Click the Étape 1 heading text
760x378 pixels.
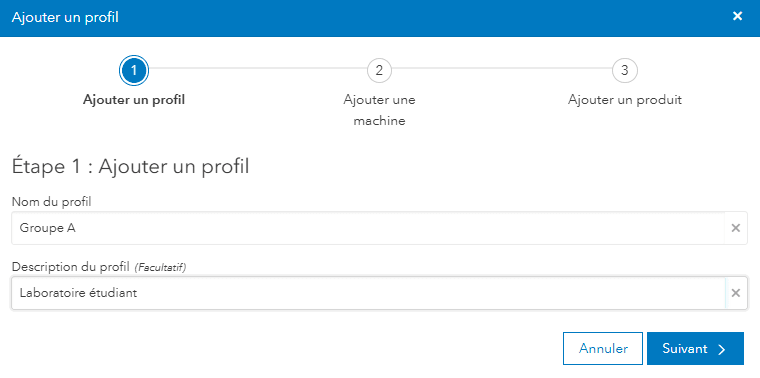[130, 167]
